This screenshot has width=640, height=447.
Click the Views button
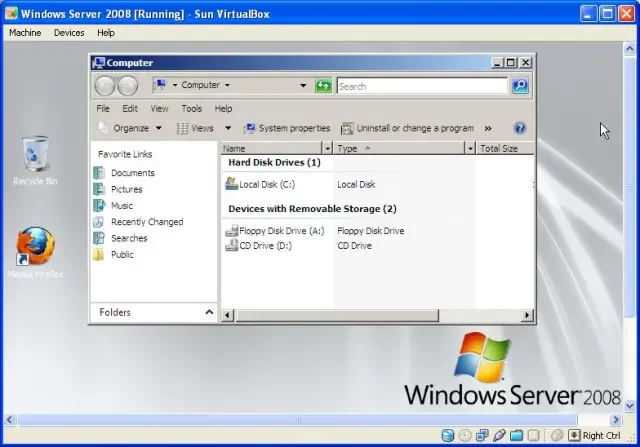point(195,128)
